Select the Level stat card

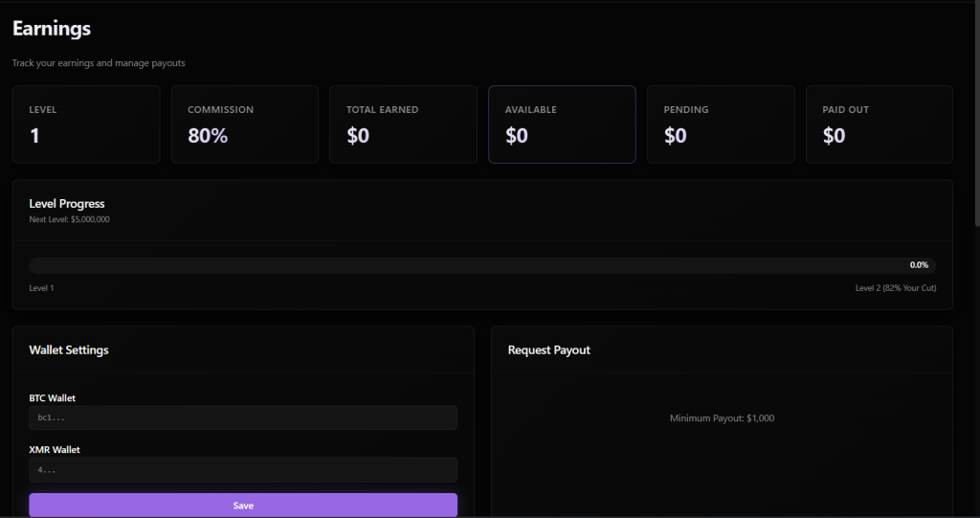pyautogui.click(x=86, y=124)
